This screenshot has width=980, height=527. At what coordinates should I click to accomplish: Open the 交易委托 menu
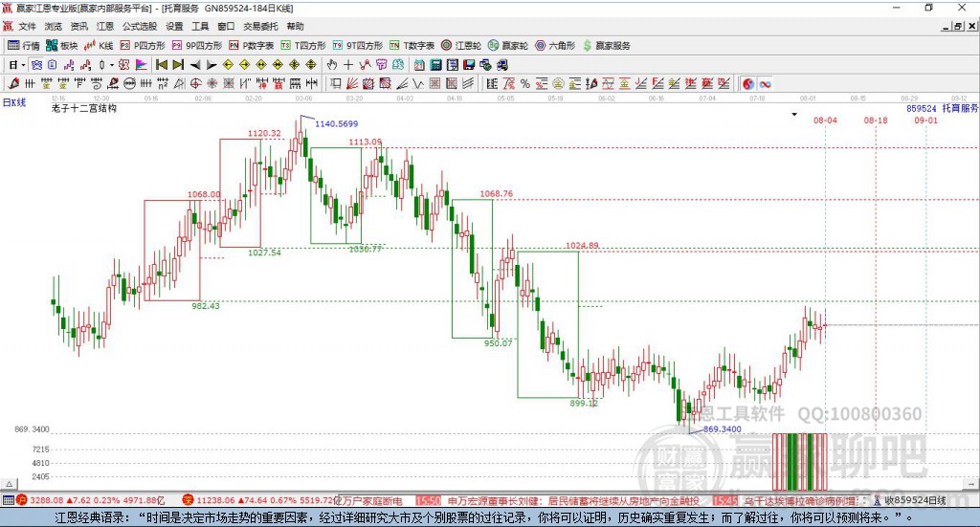(260, 26)
